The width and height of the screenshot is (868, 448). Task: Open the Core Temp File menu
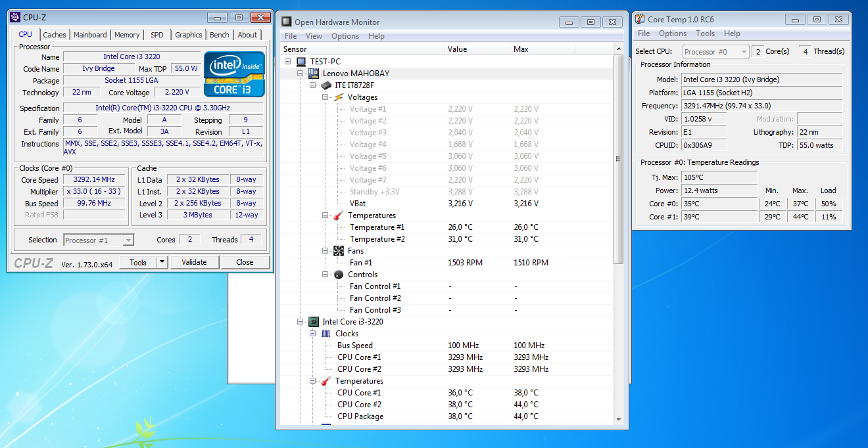pyautogui.click(x=644, y=34)
